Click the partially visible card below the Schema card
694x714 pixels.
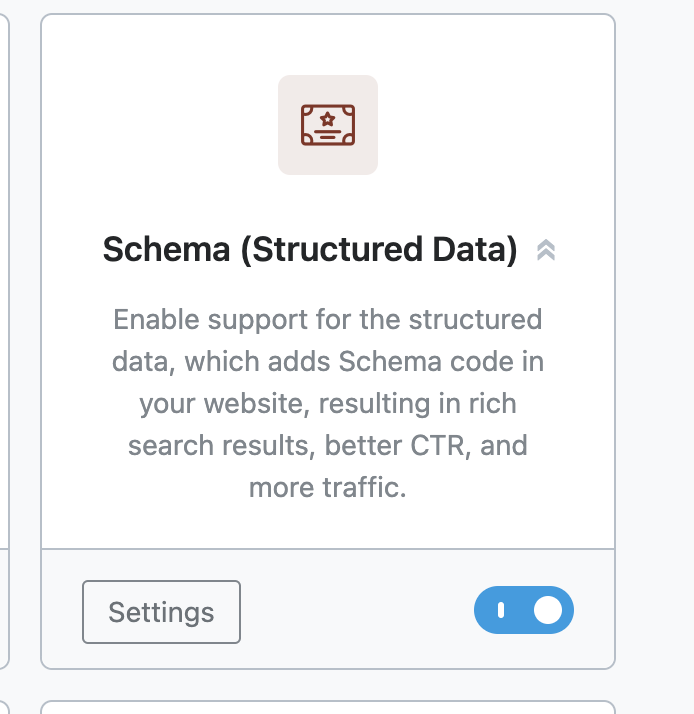(328, 708)
